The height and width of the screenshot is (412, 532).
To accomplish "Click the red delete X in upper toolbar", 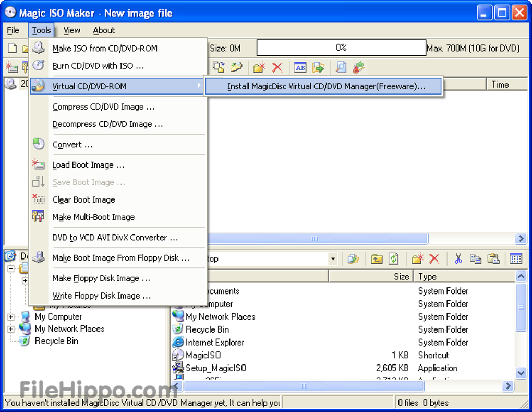I will coord(277,67).
